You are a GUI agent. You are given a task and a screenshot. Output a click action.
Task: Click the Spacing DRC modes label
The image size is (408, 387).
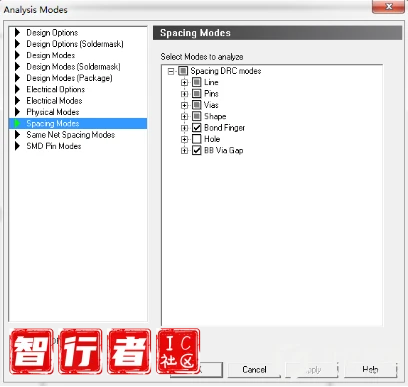(226, 71)
